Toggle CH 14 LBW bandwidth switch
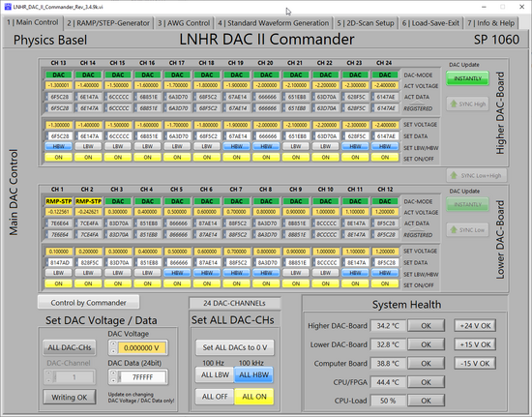532x417 pixels. (x=88, y=146)
